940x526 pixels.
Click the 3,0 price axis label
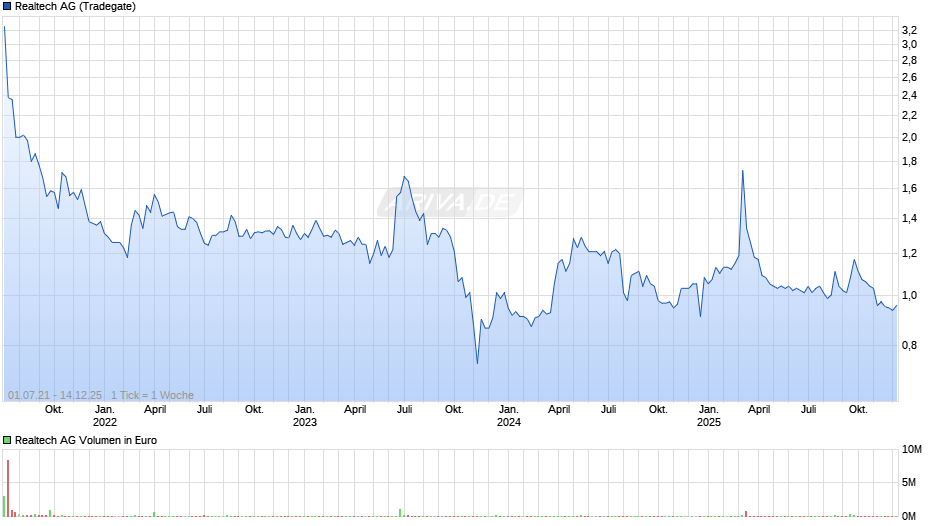(909, 44)
